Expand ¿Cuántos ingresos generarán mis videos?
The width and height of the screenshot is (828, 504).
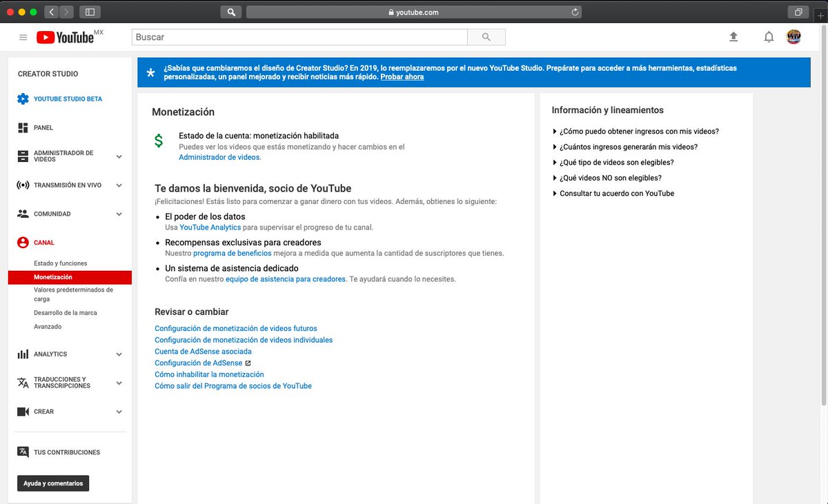coord(625,147)
